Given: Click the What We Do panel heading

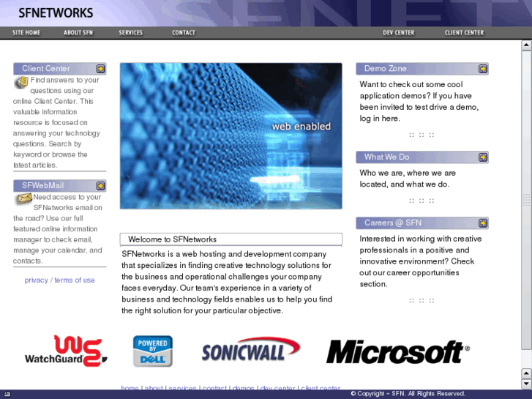Looking at the screenshot, I should (422, 157).
